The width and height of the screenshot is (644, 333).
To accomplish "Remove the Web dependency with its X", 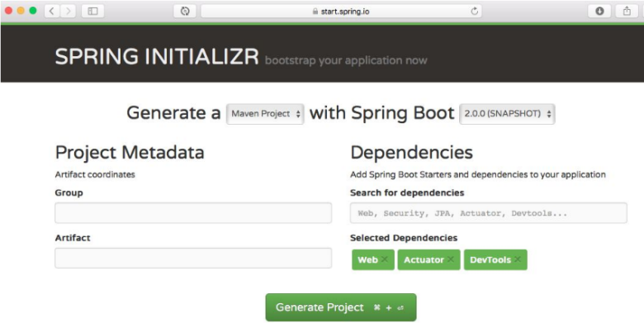I will tap(385, 259).
